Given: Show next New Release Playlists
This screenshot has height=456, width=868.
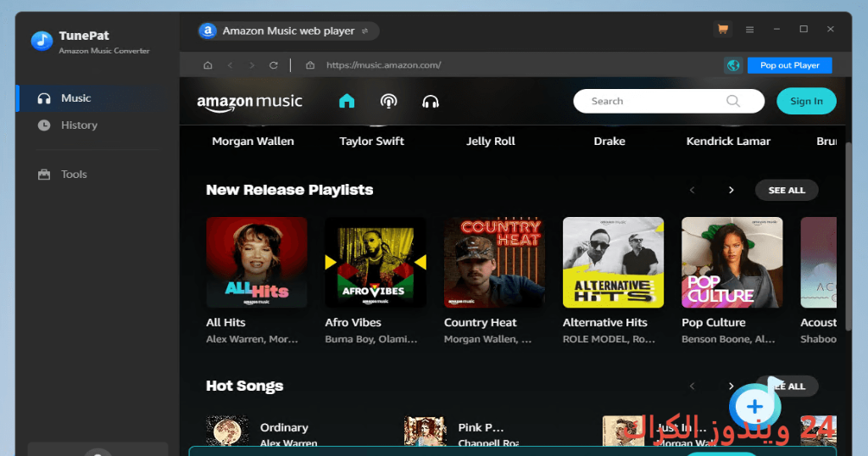Looking at the screenshot, I should point(731,191).
